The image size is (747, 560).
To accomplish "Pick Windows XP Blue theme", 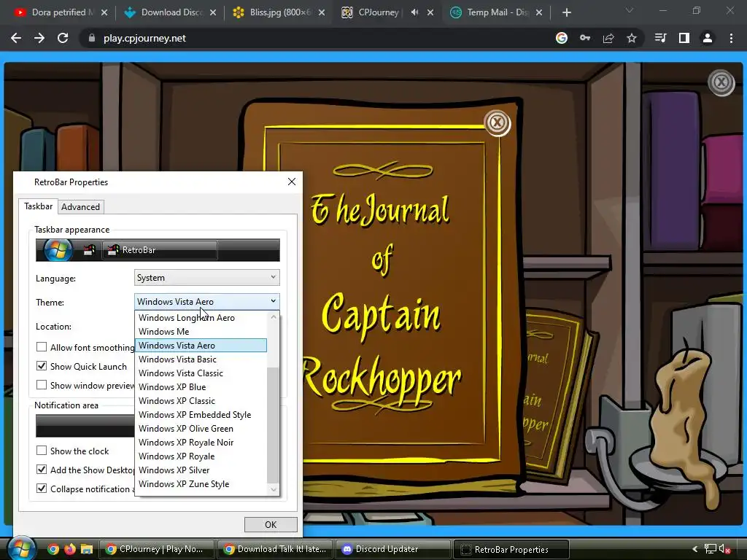I will (201, 386).
